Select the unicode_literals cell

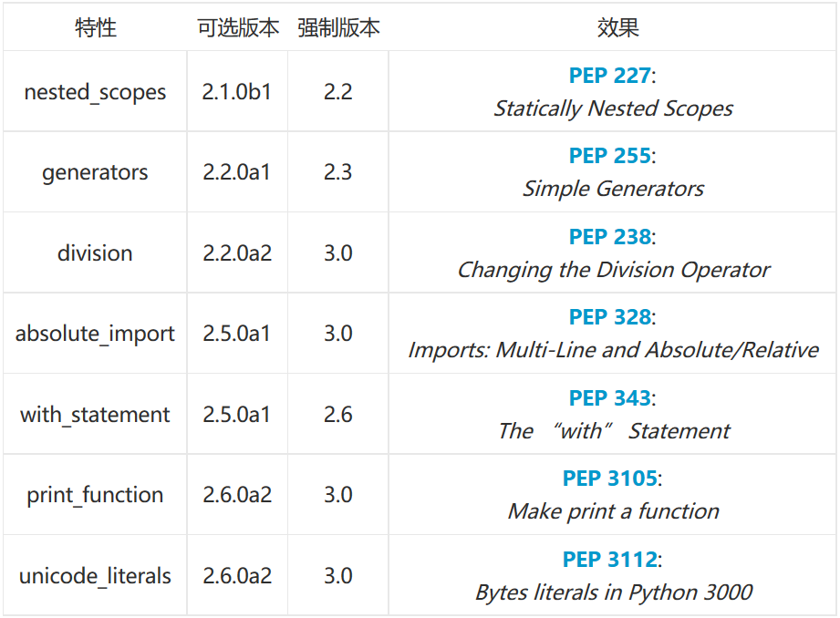click(x=95, y=575)
